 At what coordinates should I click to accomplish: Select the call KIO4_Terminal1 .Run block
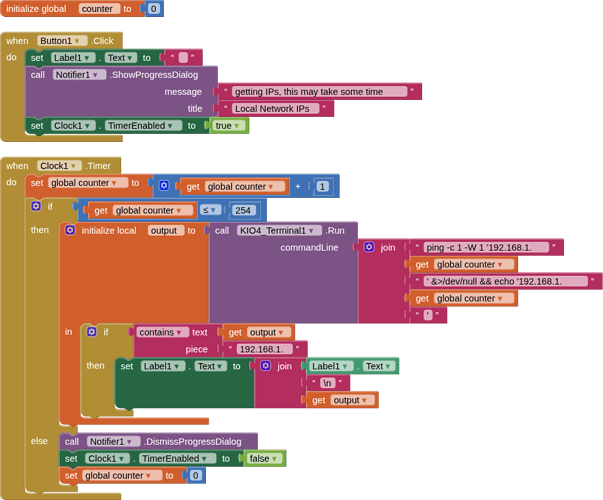tap(283, 285)
